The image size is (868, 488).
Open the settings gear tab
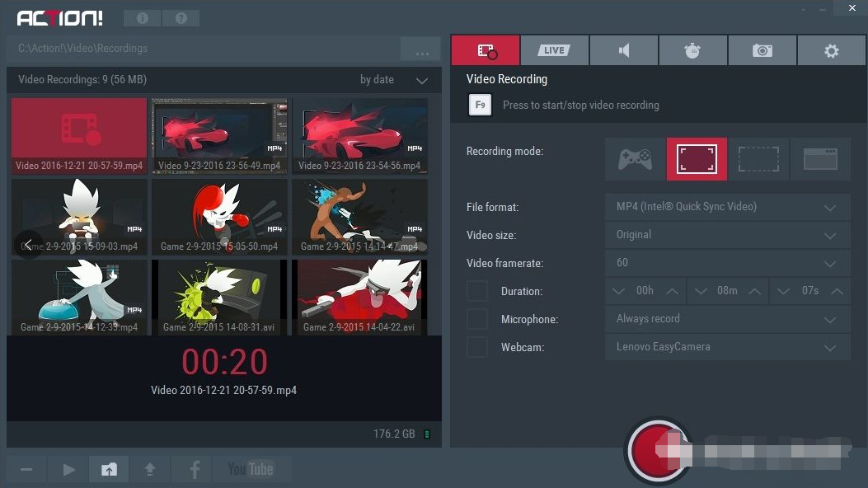click(x=832, y=50)
